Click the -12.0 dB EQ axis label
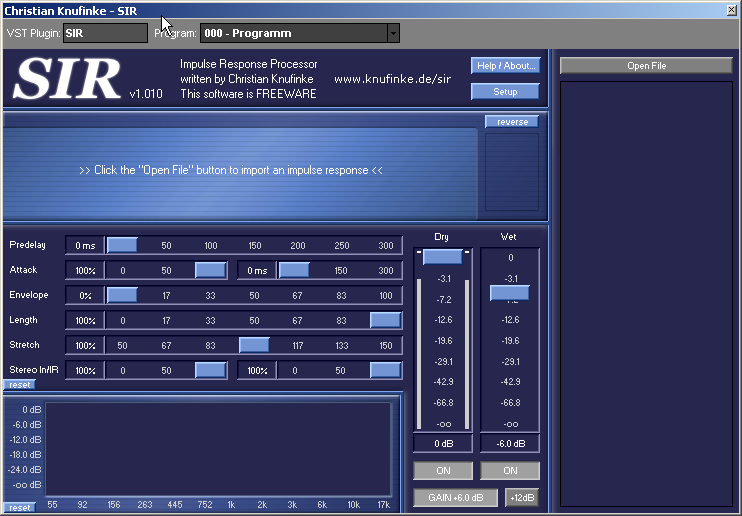The height and width of the screenshot is (516, 742). tap(26, 440)
